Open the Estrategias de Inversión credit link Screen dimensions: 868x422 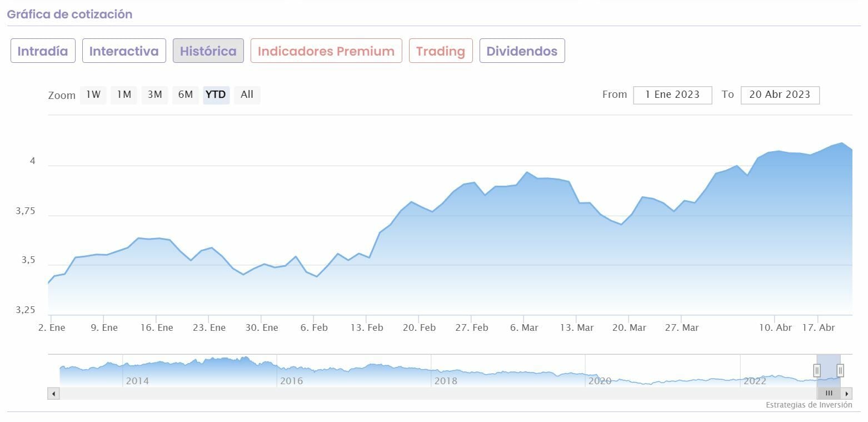coord(809,405)
